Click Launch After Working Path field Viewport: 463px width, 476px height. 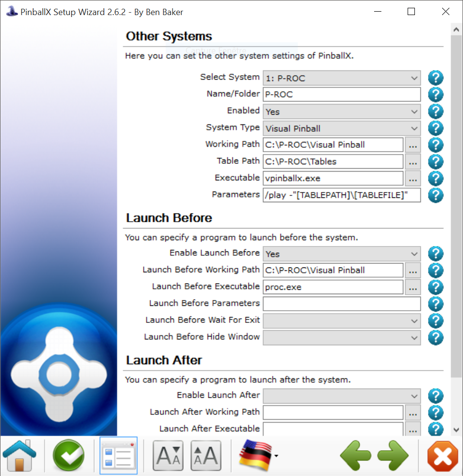tap(333, 413)
